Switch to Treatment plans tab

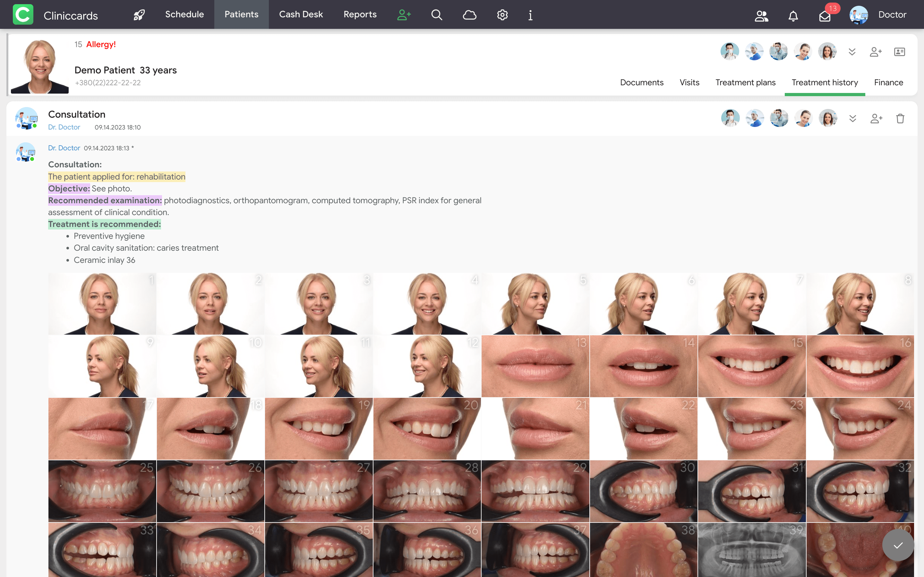[745, 82]
